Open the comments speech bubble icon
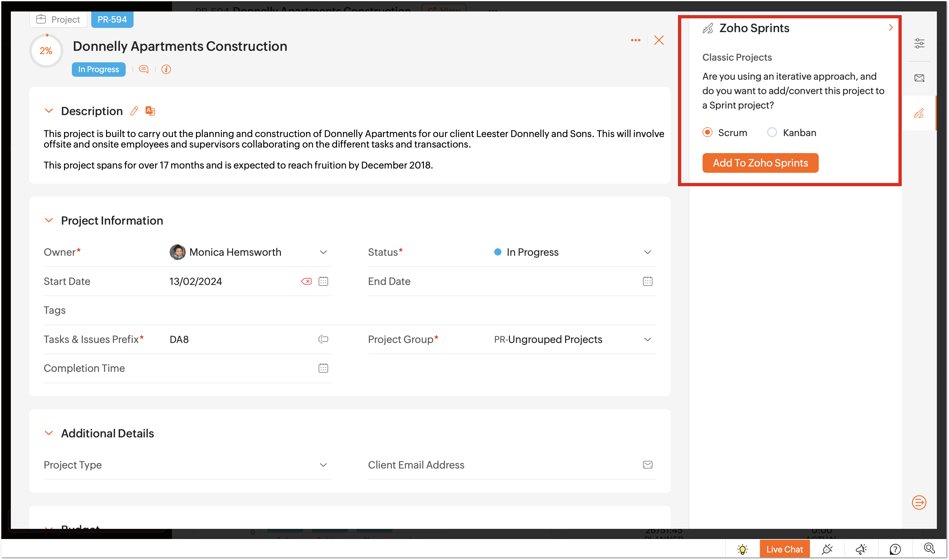This screenshot has width=949, height=560. pyautogui.click(x=143, y=70)
